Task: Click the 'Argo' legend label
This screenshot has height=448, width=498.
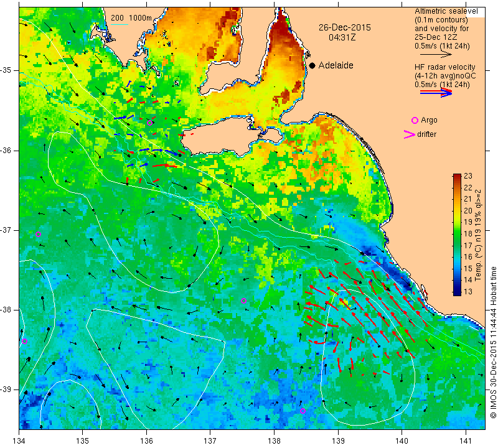Action: coord(429,120)
